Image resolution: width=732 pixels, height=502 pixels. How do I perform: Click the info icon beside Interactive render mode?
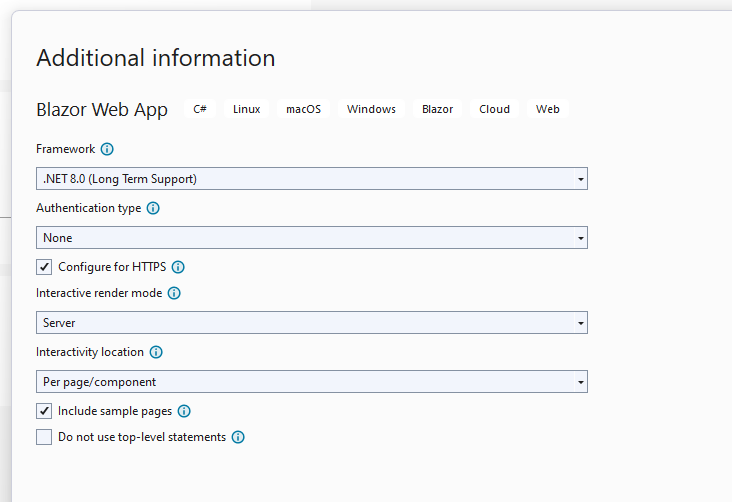pyautogui.click(x=174, y=293)
